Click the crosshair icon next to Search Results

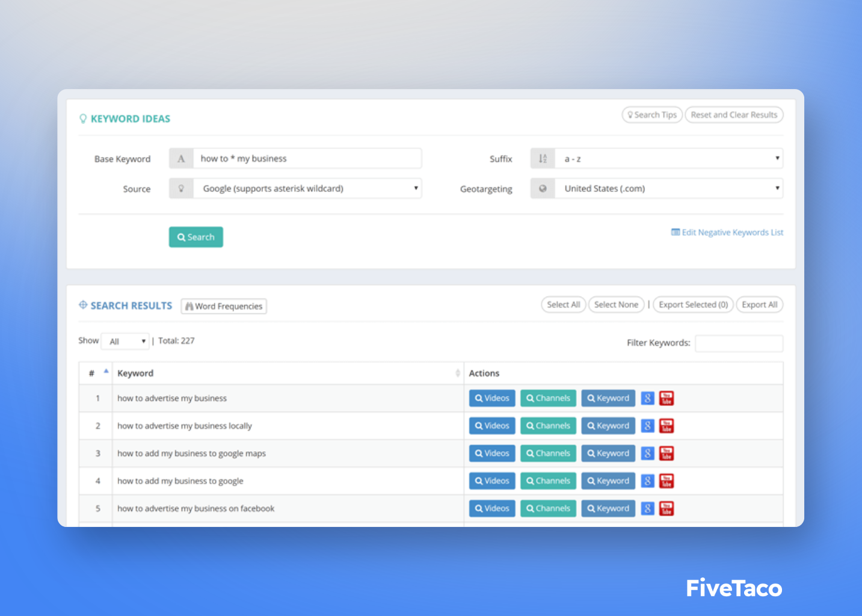83,305
